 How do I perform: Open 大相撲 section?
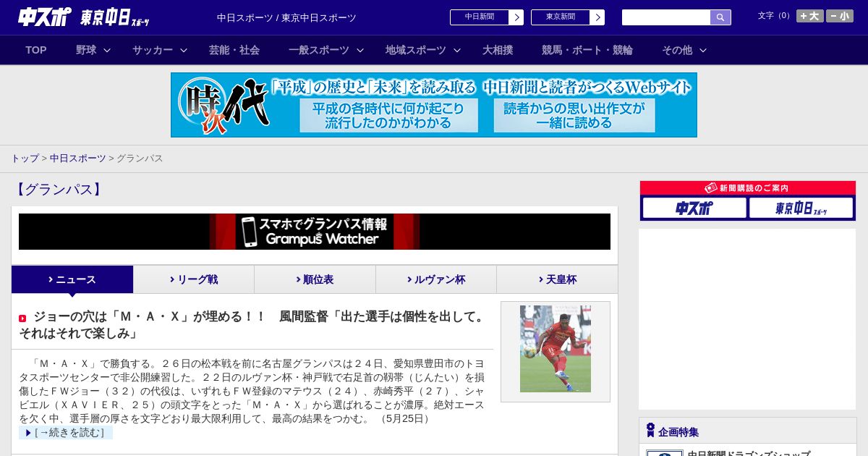click(498, 50)
